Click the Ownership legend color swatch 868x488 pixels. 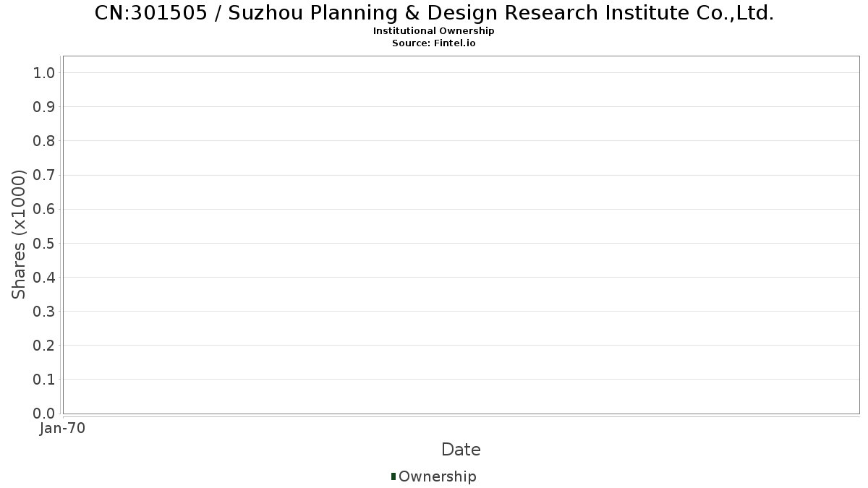coord(393,476)
